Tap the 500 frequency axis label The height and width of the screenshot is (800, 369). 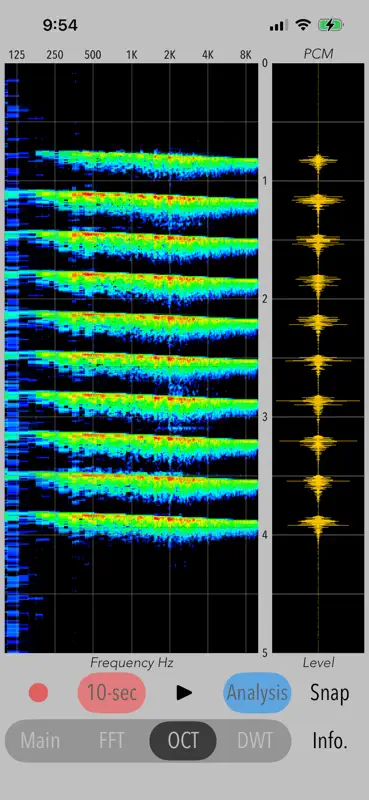click(92, 55)
